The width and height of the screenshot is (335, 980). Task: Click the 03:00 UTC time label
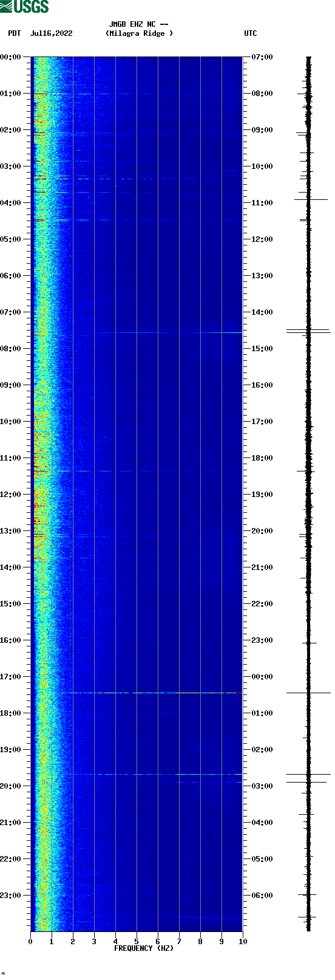(x=262, y=786)
